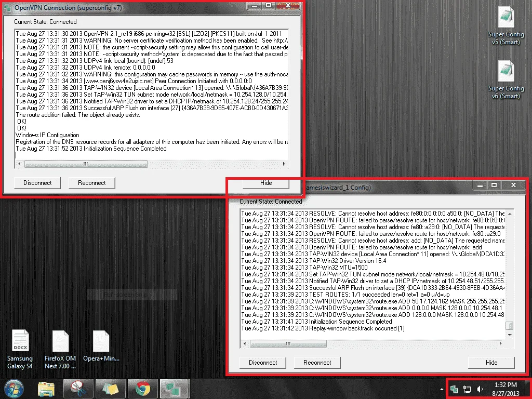Disconnect the amesiswizard_1 Config connection
This screenshot has width=532, height=399.
263,362
